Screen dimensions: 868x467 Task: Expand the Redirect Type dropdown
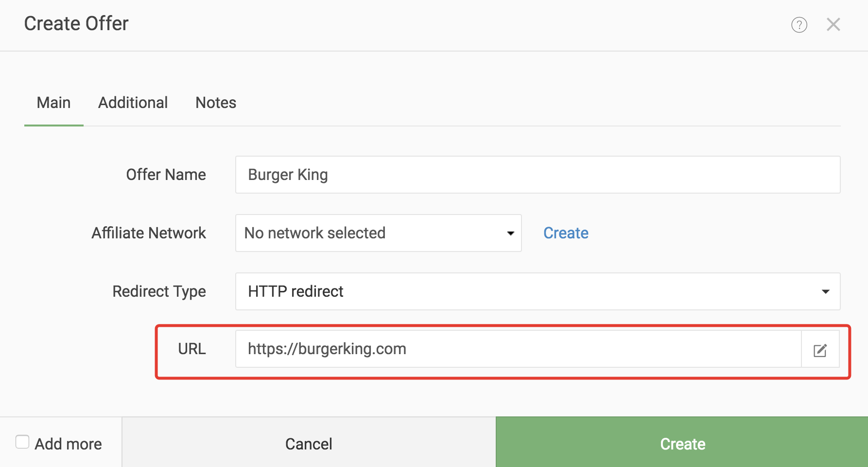[x=538, y=291]
